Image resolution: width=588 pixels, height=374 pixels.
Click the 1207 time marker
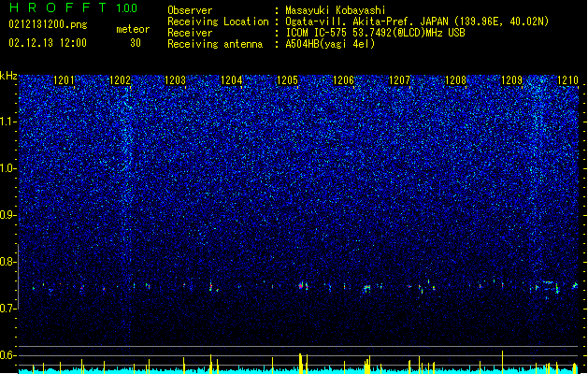pyautogui.click(x=400, y=79)
